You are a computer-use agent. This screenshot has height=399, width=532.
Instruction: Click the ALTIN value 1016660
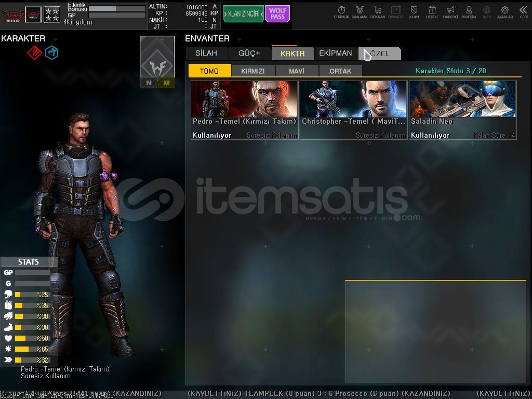pos(196,7)
